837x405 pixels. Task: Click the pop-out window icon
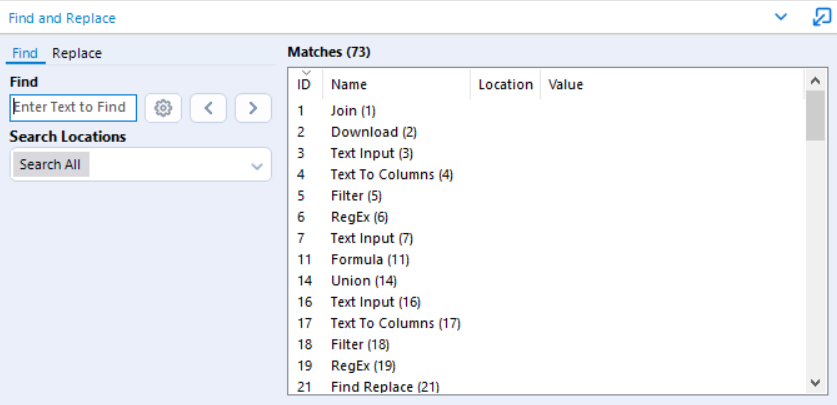coord(821,17)
